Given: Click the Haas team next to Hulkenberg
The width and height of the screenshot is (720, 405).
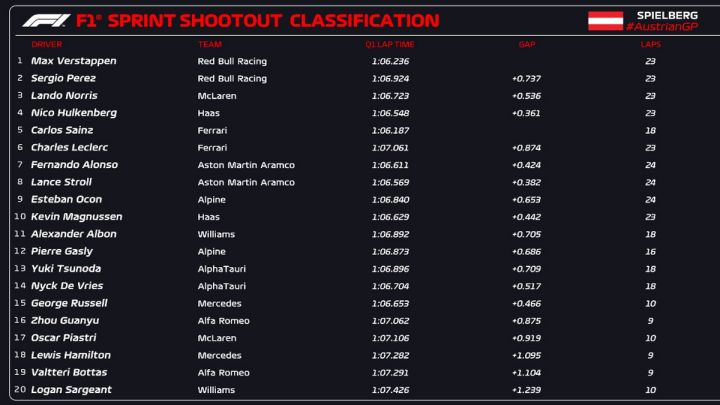Looking at the screenshot, I should click(x=208, y=113).
